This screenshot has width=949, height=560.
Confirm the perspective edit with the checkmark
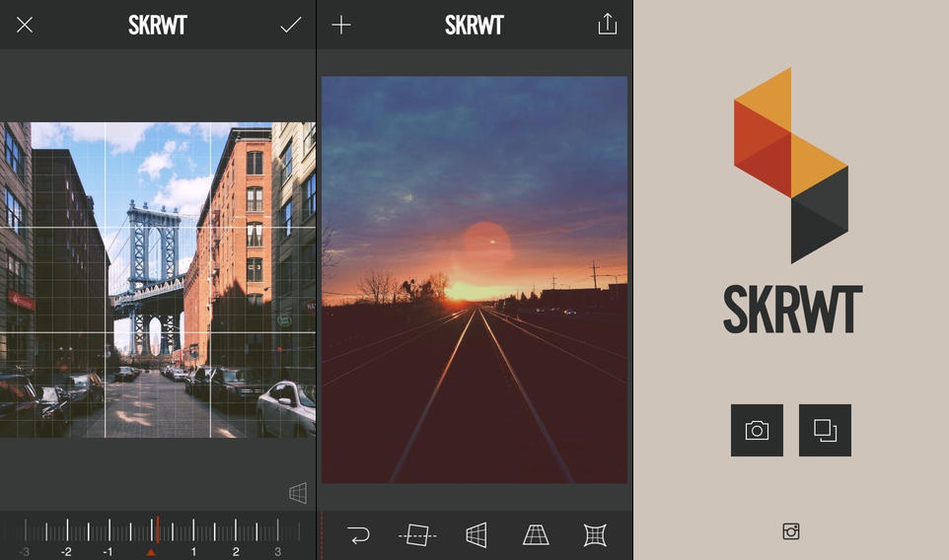point(290,26)
